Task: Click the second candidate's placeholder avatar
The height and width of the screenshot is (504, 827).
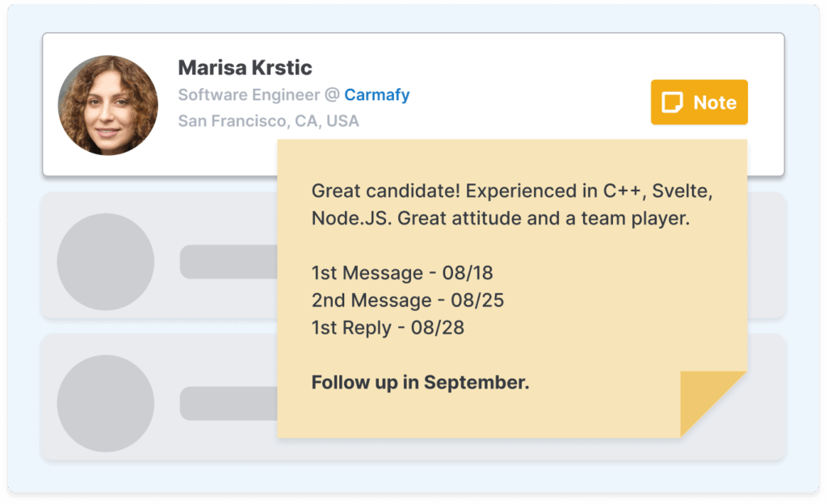Action: click(106, 262)
